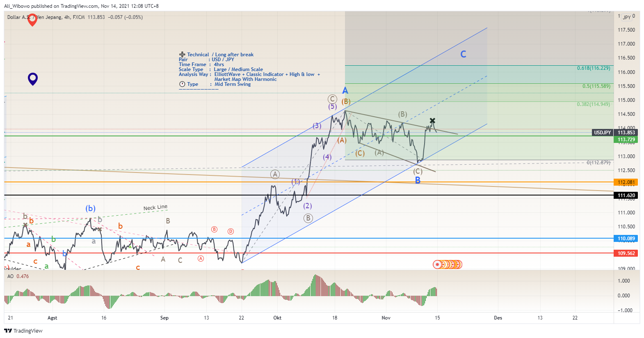Click the published-on TradingView.com header text
The width and height of the screenshot is (644, 338).
81,6
